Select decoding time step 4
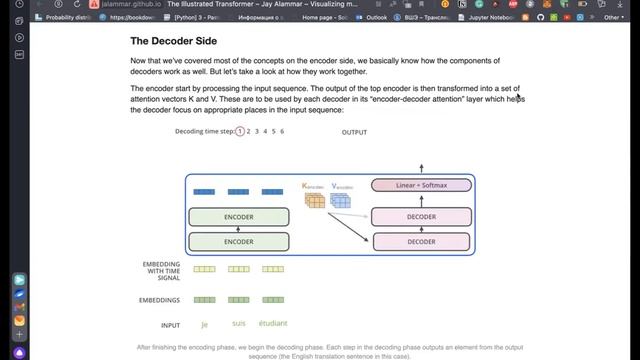The width and height of the screenshot is (640, 360). pyautogui.click(x=265, y=131)
